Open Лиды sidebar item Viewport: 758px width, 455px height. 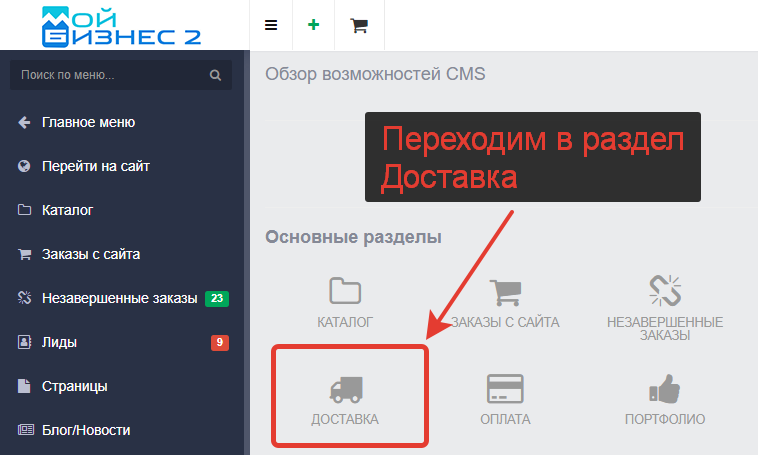point(59,342)
